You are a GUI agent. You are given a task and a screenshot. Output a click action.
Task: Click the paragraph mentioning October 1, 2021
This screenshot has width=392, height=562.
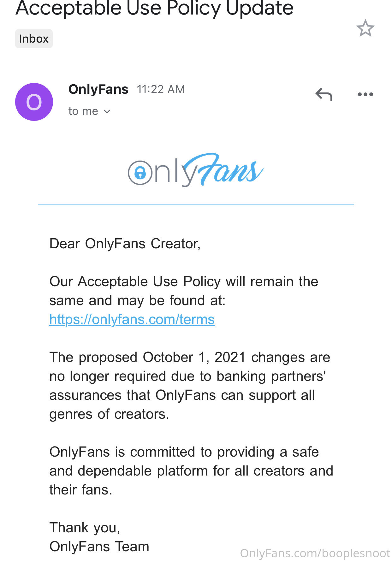click(x=190, y=386)
